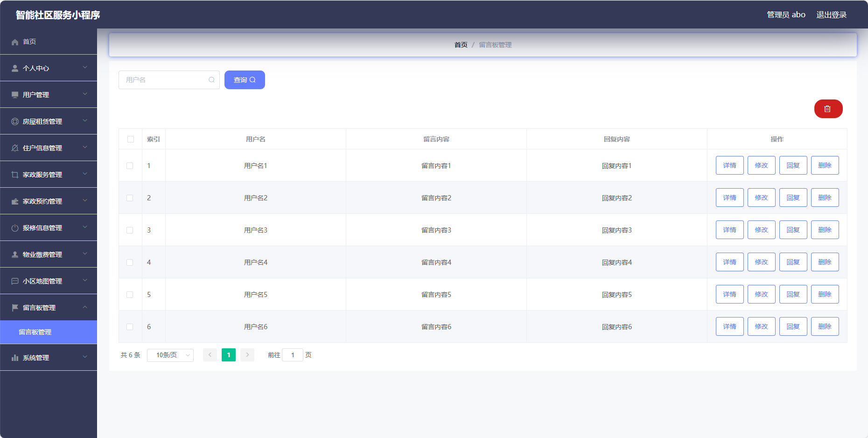Click the 用户名 column header
The image size is (868, 438).
(x=256, y=139)
